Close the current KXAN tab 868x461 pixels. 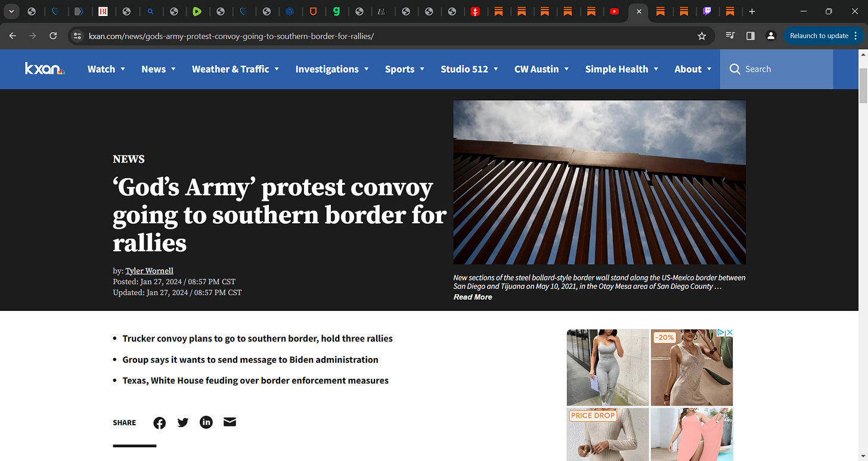tap(638, 11)
